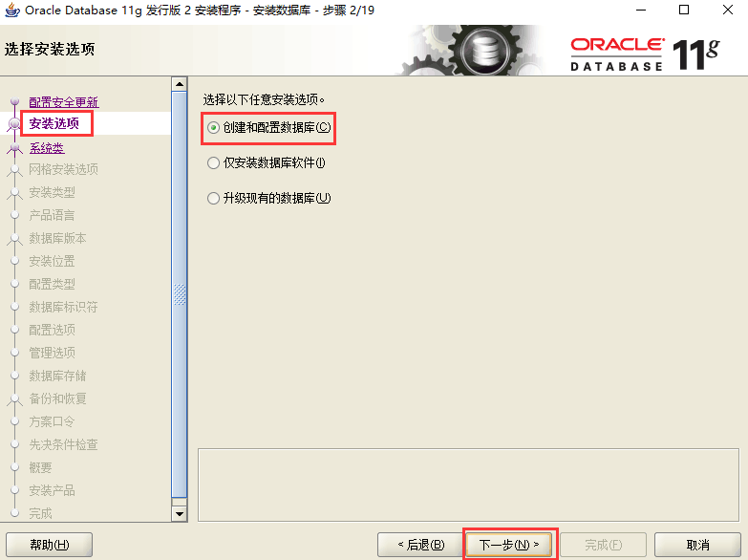Image resolution: width=748 pixels, height=560 pixels.
Task: Open 配置安全更新 step link
Action: point(64,102)
